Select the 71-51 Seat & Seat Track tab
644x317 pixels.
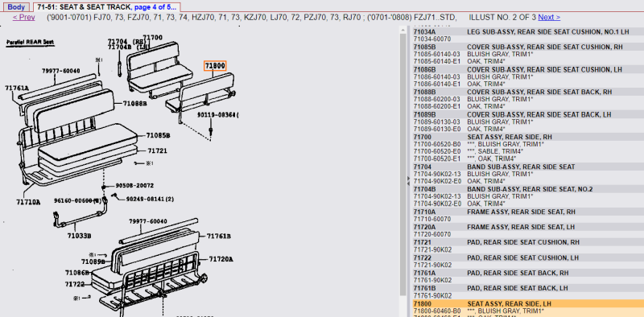tap(106, 7)
